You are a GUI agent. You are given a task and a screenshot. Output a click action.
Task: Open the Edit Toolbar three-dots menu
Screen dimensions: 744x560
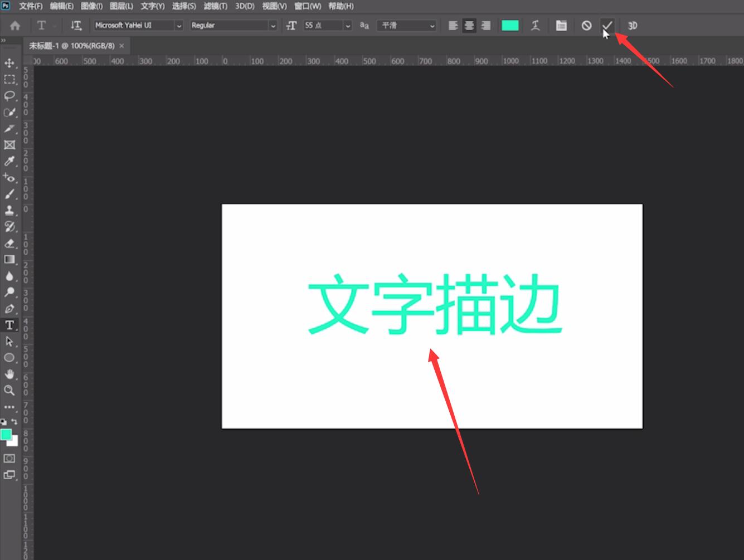9,407
